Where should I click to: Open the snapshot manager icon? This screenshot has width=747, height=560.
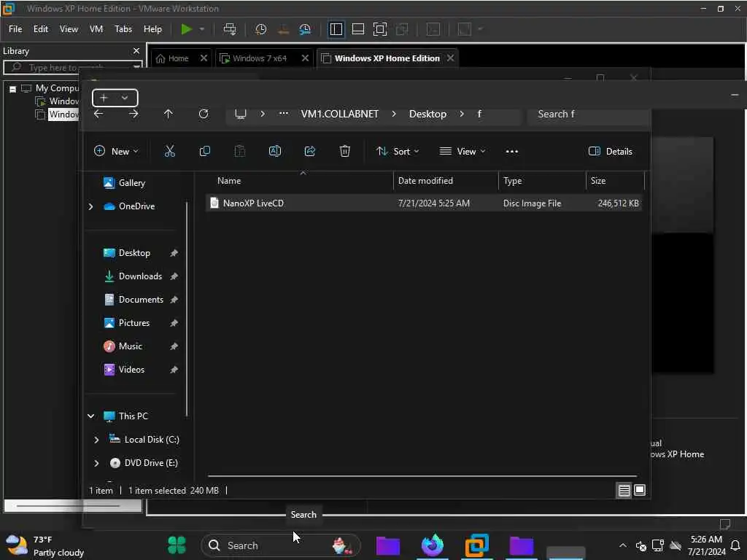coord(305,29)
